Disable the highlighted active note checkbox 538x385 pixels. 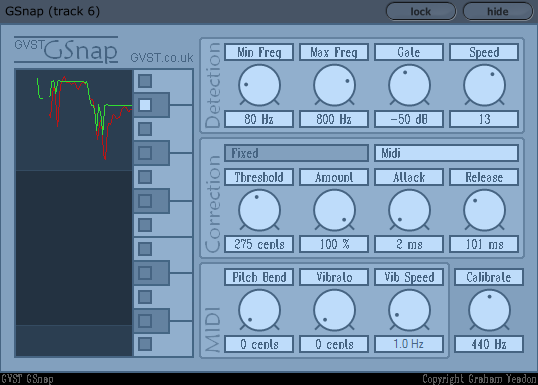pos(145,105)
